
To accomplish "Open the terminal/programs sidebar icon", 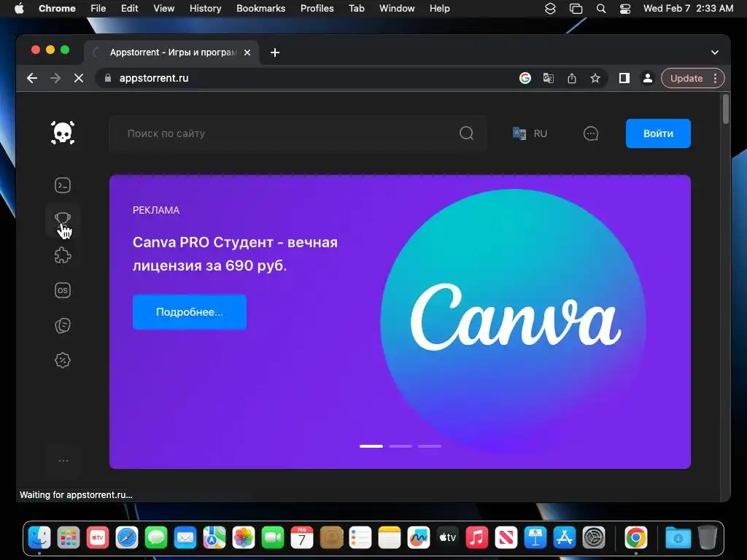I will pos(63,185).
